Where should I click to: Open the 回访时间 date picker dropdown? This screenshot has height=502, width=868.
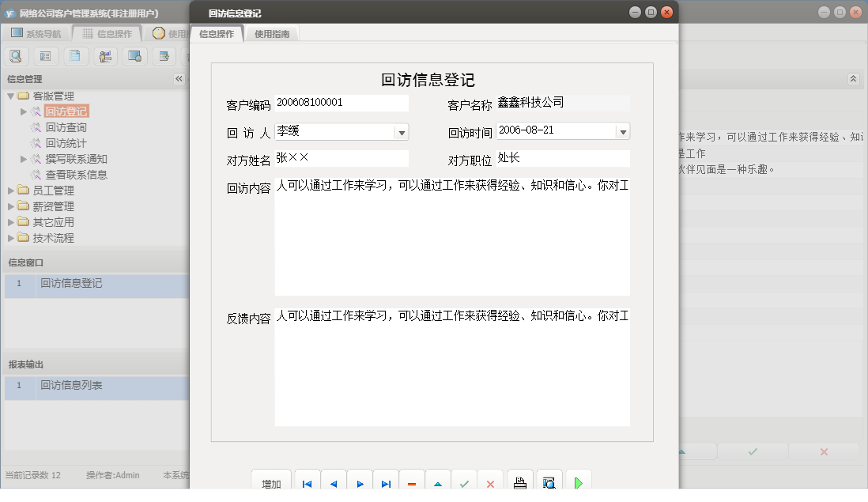pos(623,132)
